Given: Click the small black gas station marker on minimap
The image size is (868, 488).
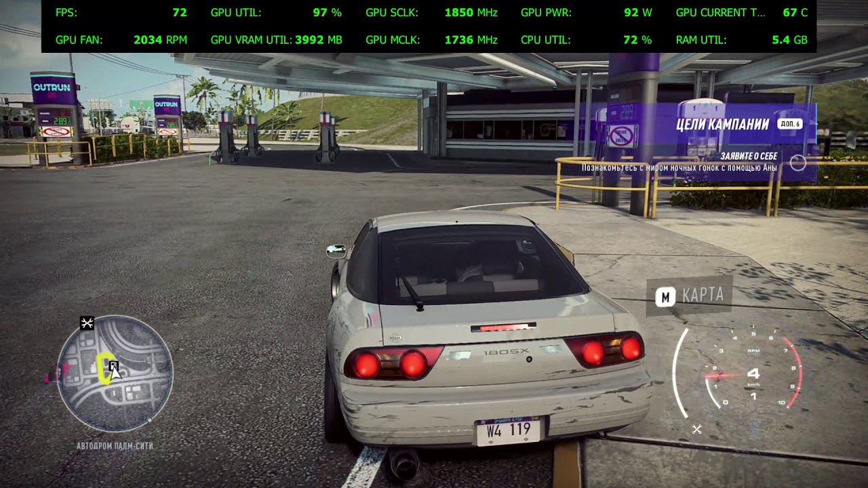Looking at the screenshot, I should click(x=113, y=366).
